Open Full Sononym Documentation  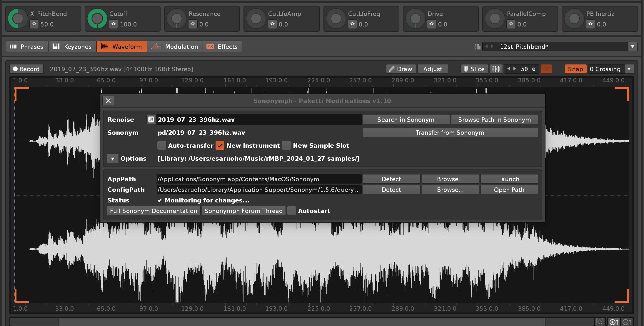[154, 211]
